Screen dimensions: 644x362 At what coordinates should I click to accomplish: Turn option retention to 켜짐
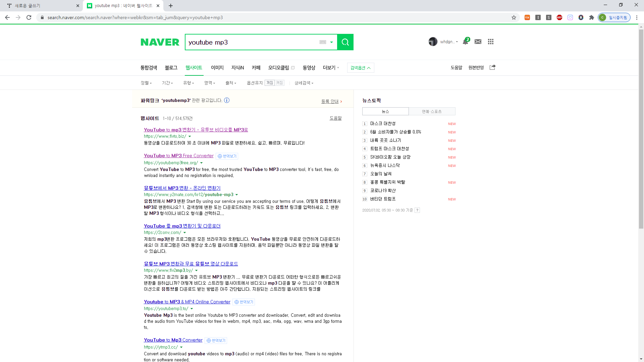coord(279,83)
